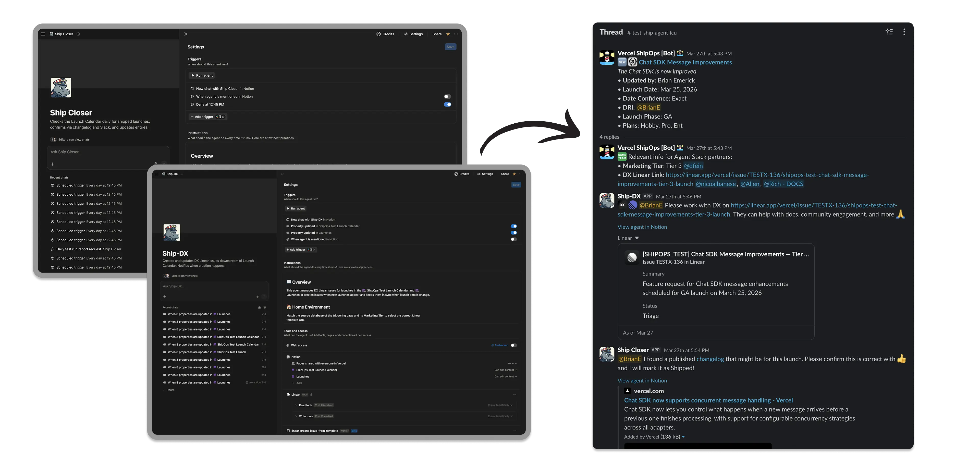Open Run automatically dropdown for Read tools
Viewport: 980px width, 471px height.
click(x=500, y=405)
